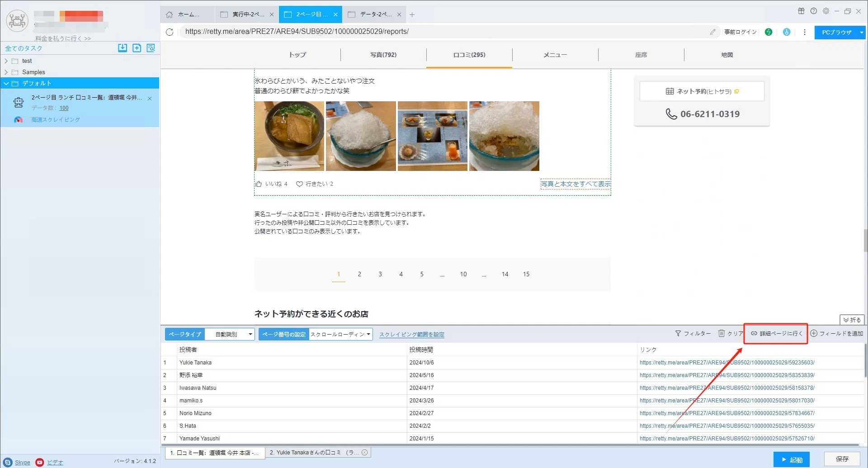The height and width of the screenshot is (468, 868).
Task: Click the blue round icon beside lightning
Action: coord(787,32)
